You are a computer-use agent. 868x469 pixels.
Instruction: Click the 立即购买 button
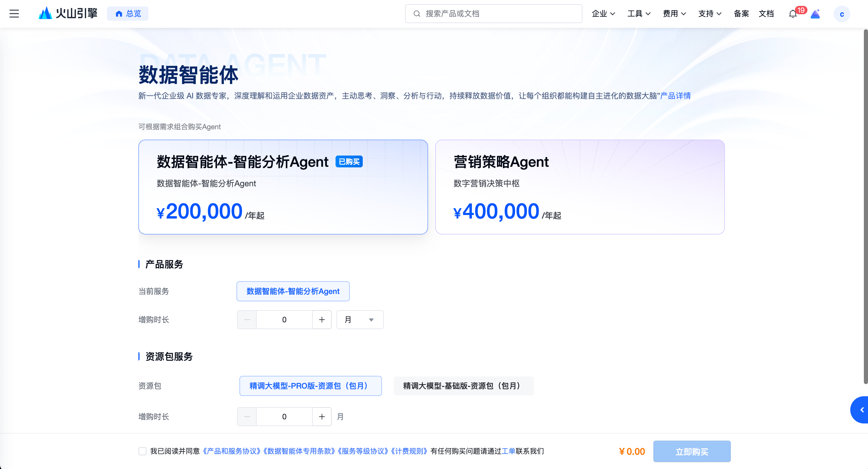tap(692, 452)
